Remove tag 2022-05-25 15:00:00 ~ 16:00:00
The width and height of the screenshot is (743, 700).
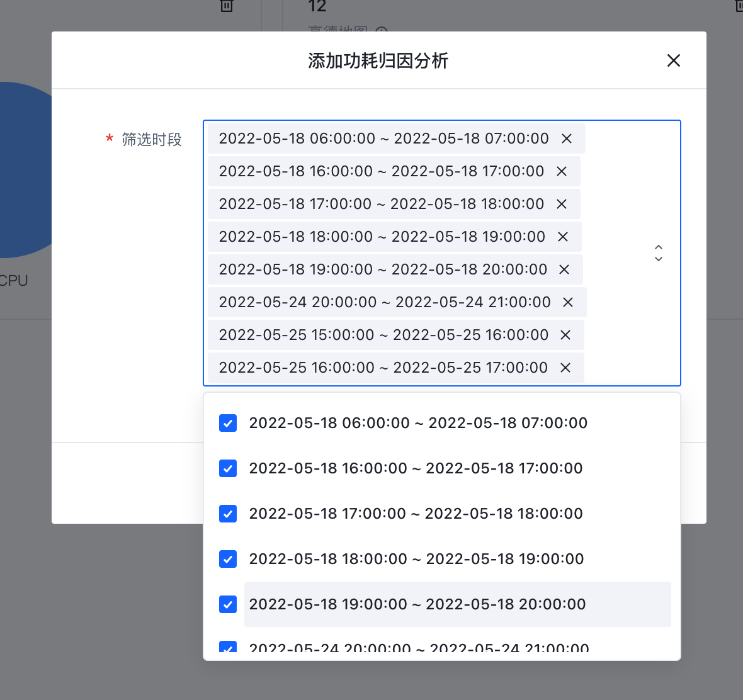click(x=565, y=335)
